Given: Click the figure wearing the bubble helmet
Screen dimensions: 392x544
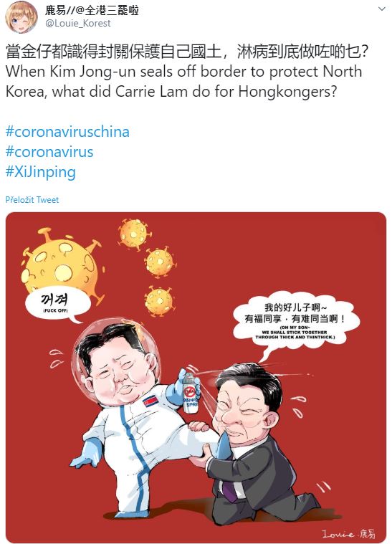Looking at the screenshot, I should (x=133, y=416).
